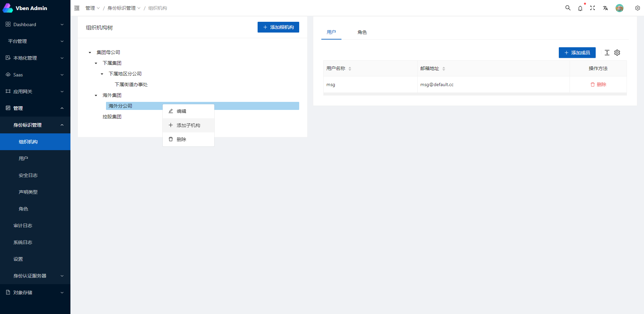Open the notification bell
The width and height of the screenshot is (644, 314).
coord(580,8)
